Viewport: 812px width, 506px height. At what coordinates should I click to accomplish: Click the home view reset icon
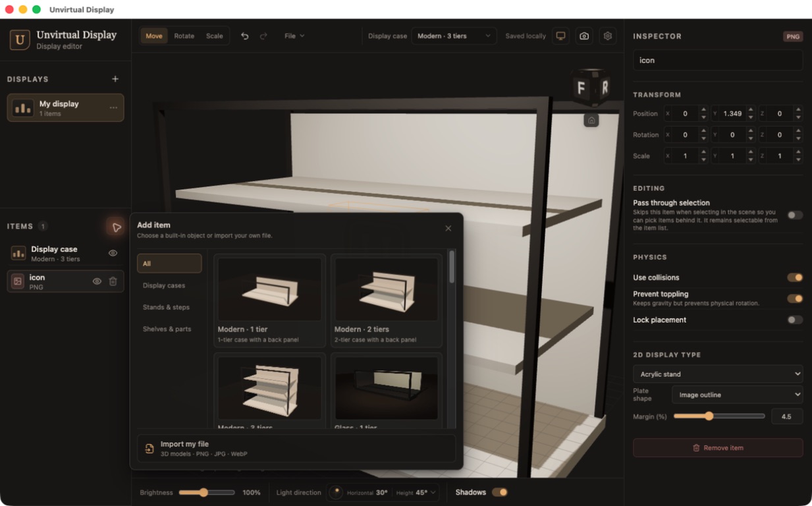coord(591,121)
